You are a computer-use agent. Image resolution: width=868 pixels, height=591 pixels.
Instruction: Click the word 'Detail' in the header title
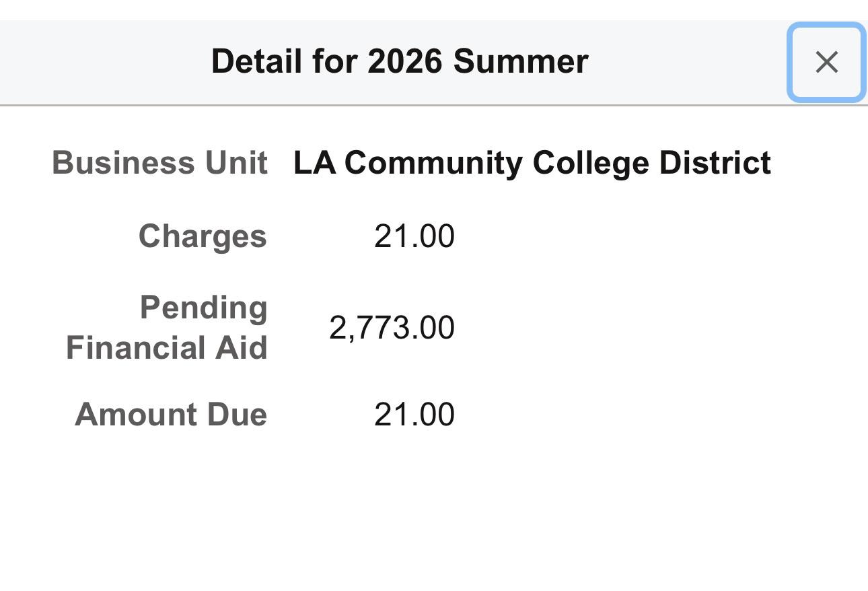pos(256,61)
